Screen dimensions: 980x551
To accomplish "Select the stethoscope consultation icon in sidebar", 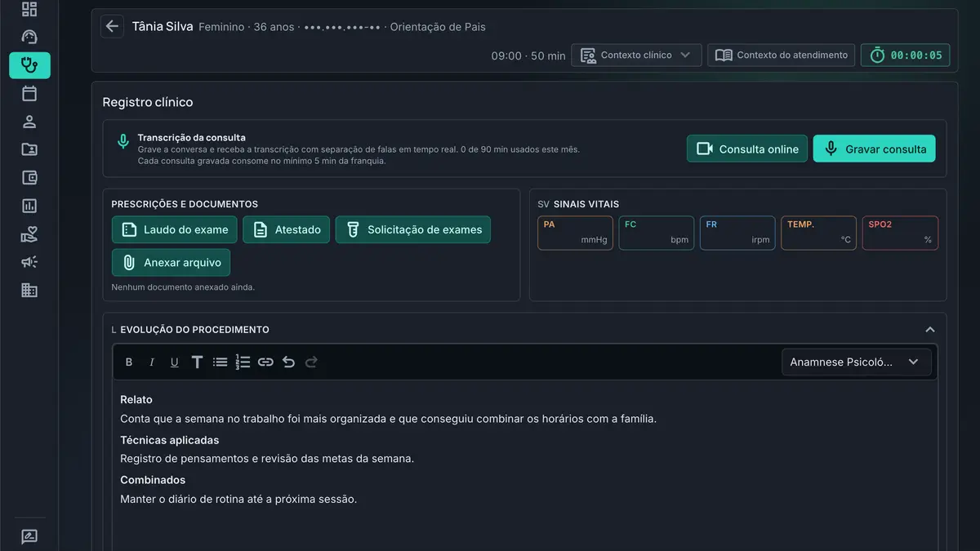I will (x=29, y=65).
